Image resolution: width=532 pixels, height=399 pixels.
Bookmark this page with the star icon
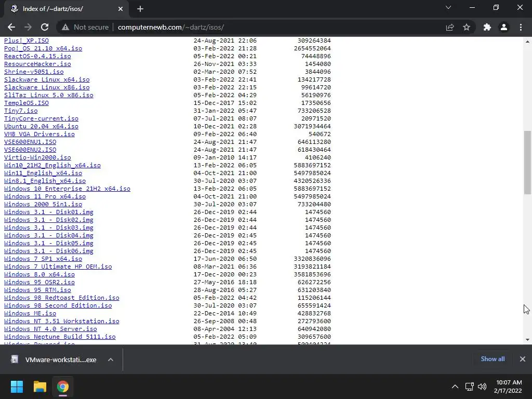(x=467, y=27)
